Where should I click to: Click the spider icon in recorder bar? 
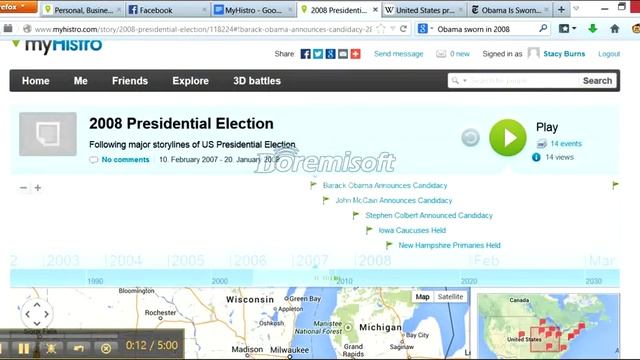(51, 348)
